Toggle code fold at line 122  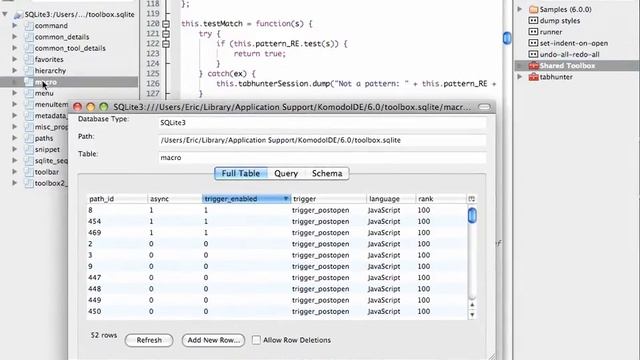click(166, 44)
